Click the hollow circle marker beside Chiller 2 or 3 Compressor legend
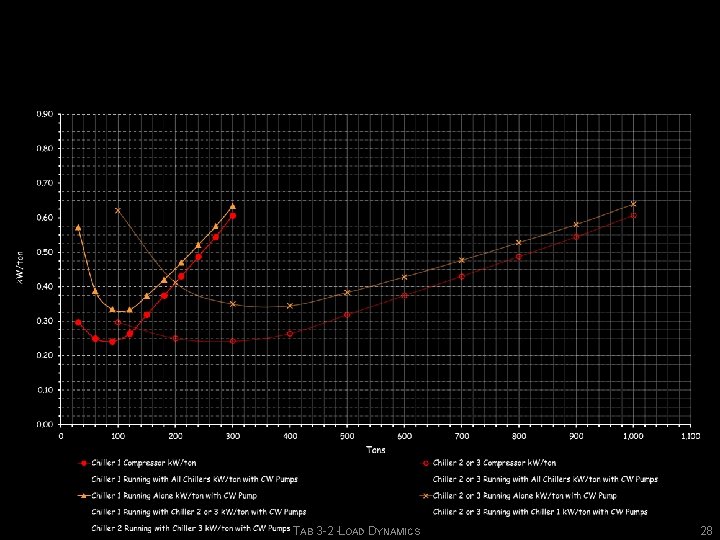 pyautogui.click(x=425, y=463)
